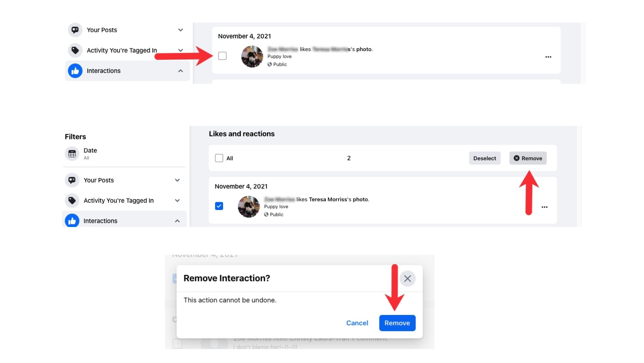Click the Deselect button

pyautogui.click(x=485, y=158)
